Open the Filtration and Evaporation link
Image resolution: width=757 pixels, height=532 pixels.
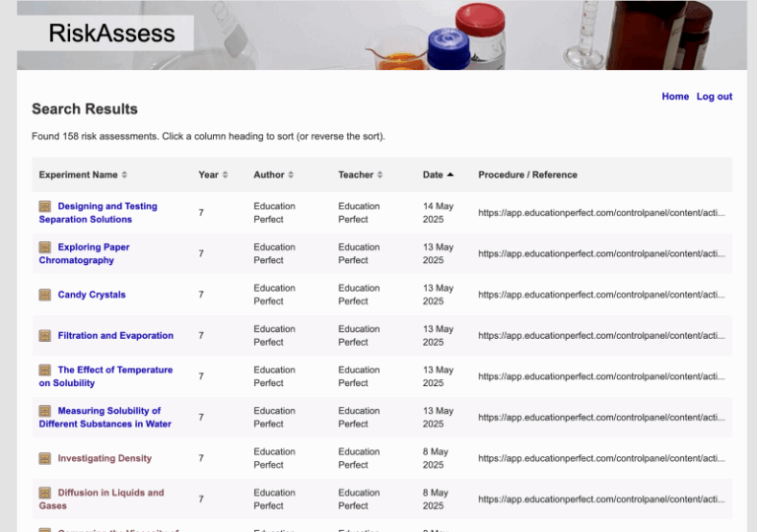point(115,336)
